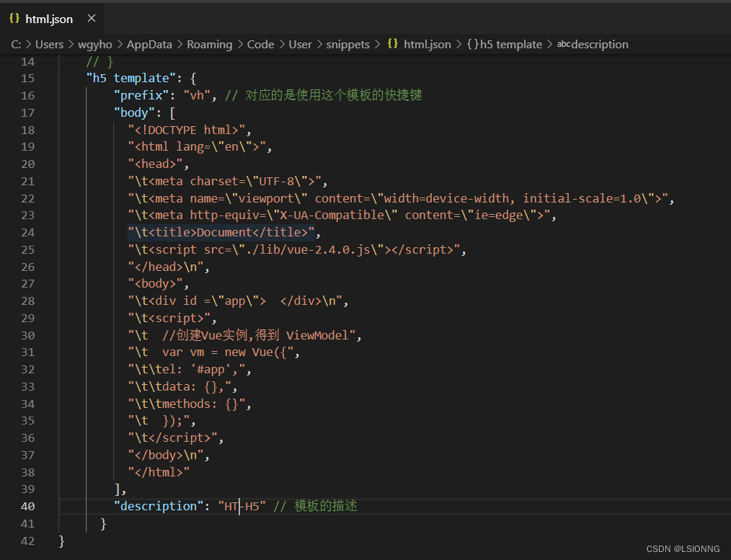Image resolution: width=731 pixels, height=560 pixels.
Task: Select the h5 template breadcrumb symbol
Action: (x=511, y=44)
